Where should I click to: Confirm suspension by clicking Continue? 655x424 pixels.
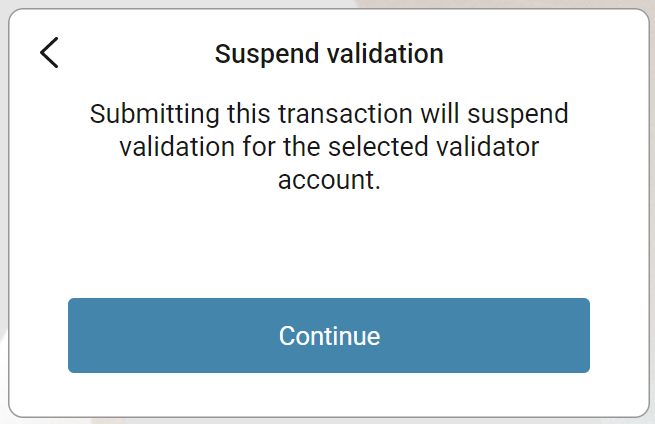tap(329, 335)
